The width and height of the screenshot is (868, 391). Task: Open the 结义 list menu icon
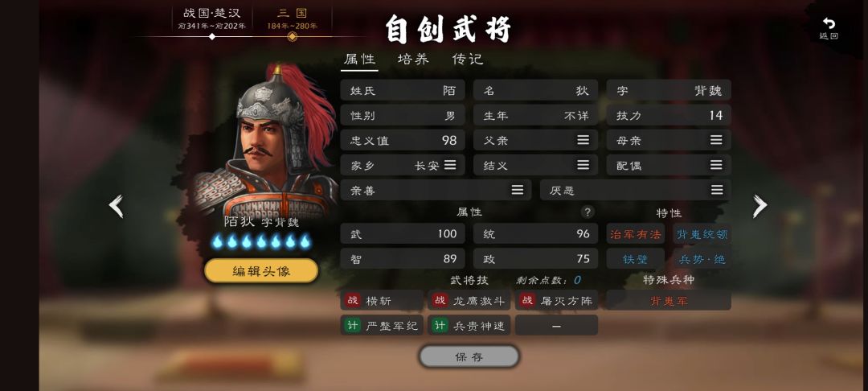(583, 165)
